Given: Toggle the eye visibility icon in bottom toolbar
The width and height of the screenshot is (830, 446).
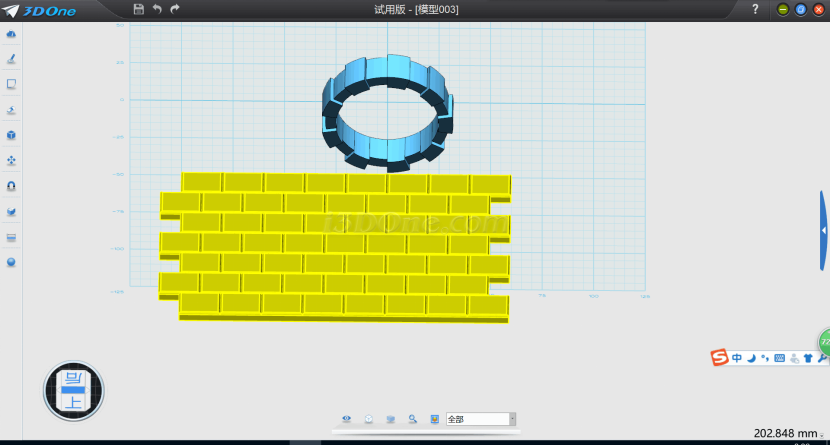Looking at the screenshot, I should coord(347,419).
